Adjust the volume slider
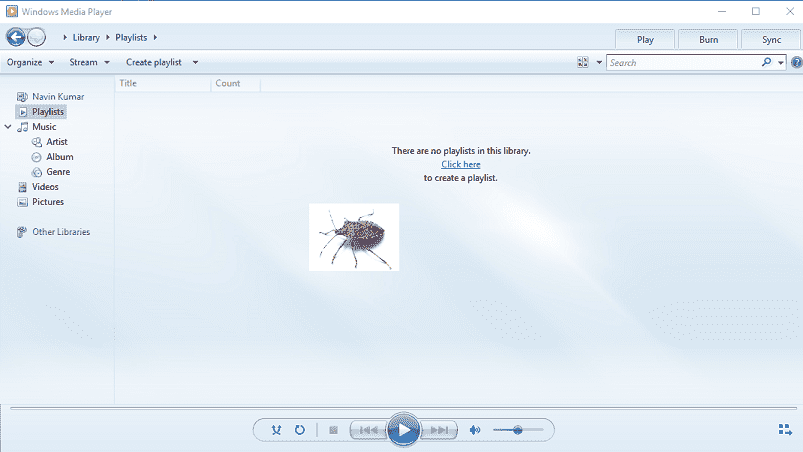 [x=518, y=430]
